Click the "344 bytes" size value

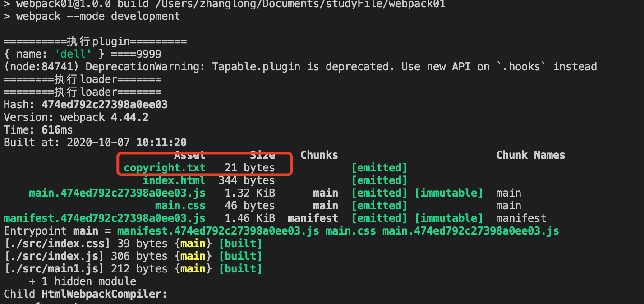tap(247, 180)
